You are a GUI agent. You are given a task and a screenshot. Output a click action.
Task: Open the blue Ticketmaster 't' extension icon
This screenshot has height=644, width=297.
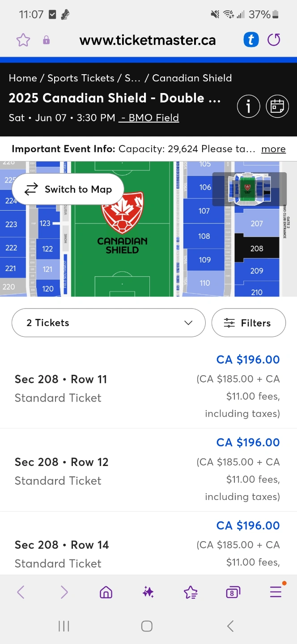tap(251, 40)
